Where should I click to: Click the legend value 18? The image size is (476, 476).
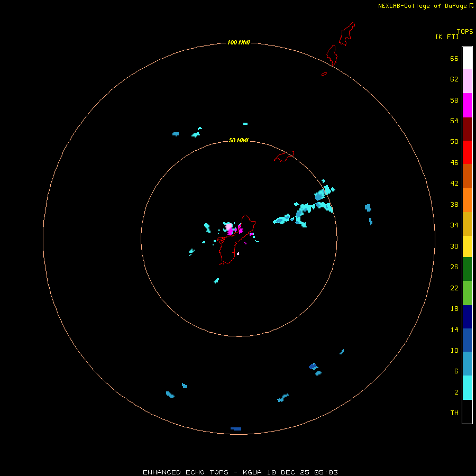click(454, 309)
